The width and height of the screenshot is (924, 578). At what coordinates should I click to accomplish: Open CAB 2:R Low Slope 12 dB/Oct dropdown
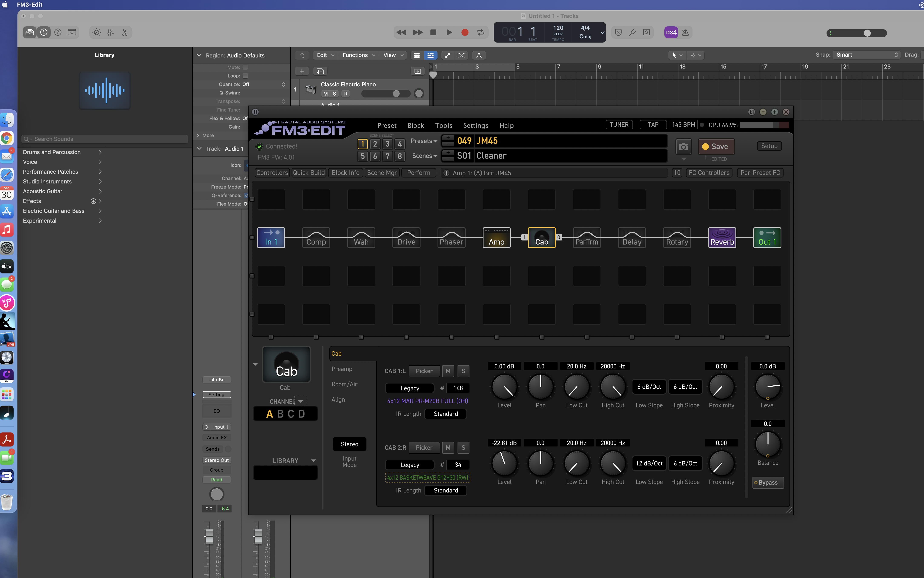coord(649,463)
